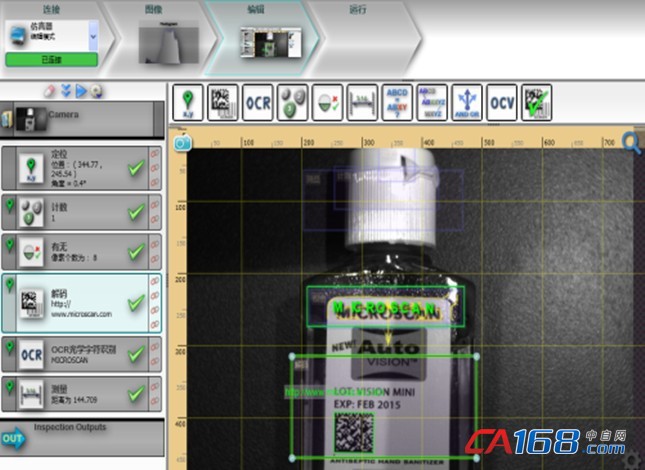Grab top-left handle of decode region box

point(292,356)
